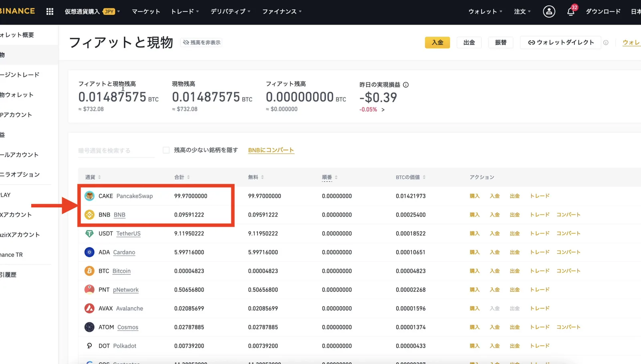Viewport: 641px width, 364px height.
Task: Click 入金 link in BTC row
Action: 494,271
